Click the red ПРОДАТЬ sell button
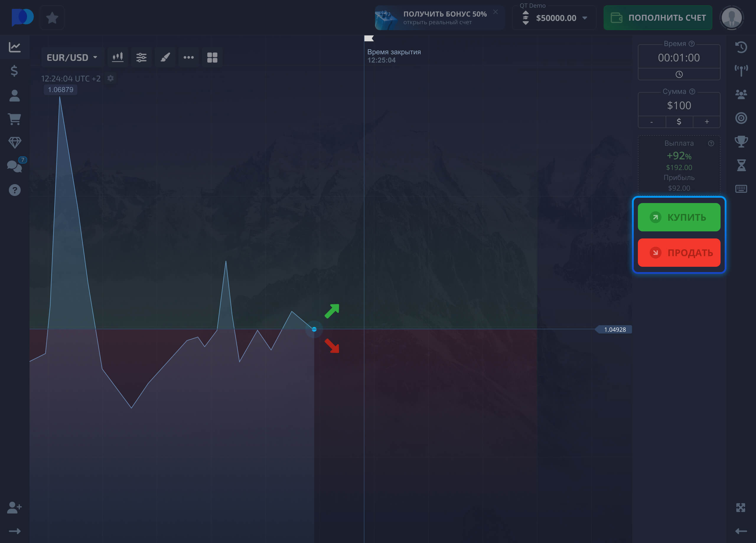The image size is (756, 543). [x=679, y=253]
